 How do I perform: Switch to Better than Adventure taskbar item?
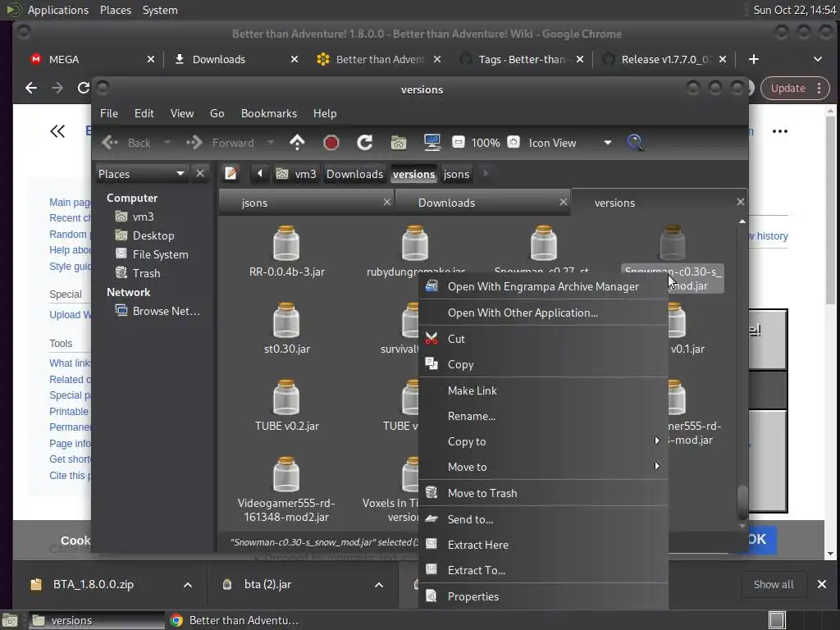[234, 620]
